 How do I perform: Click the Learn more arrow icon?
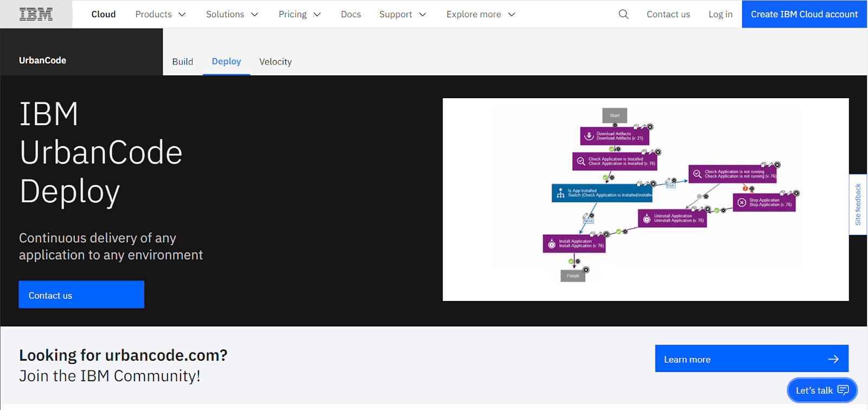pyautogui.click(x=833, y=359)
